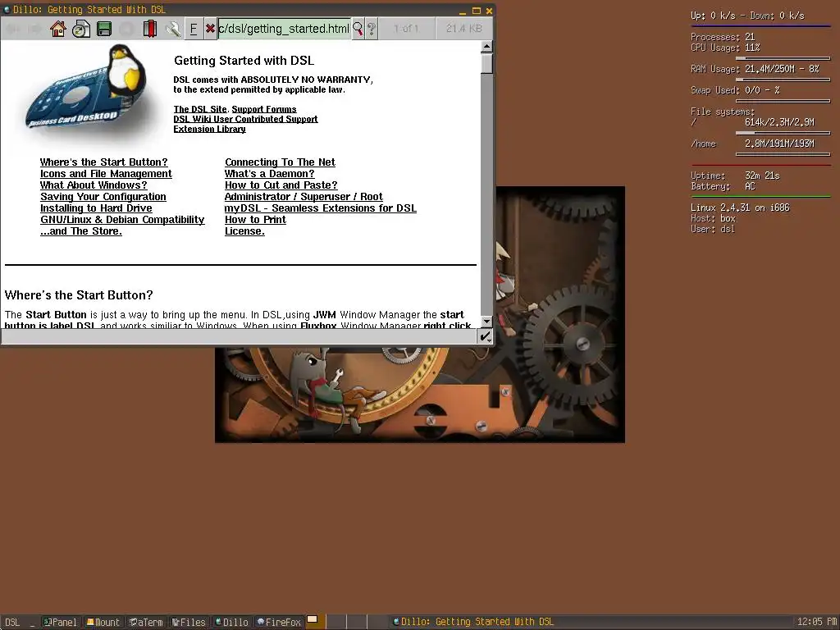This screenshot has width=840, height=630.
Task: Click the Linux 2.4.31 on i686 text
Action: pos(740,208)
